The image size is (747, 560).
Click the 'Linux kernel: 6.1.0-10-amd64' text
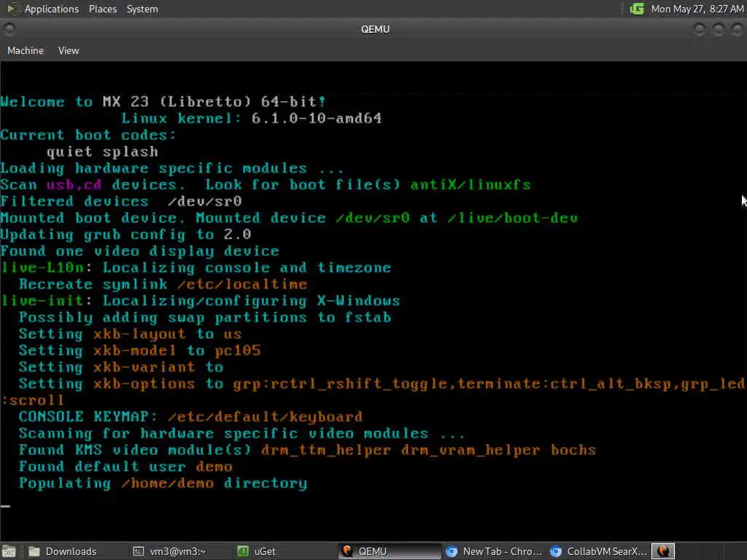[x=252, y=119]
